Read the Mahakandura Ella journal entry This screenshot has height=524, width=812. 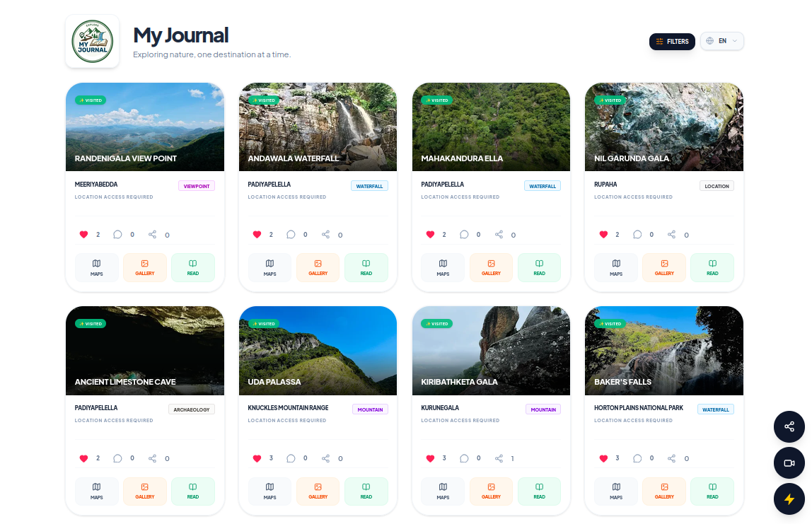pyautogui.click(x=539, y=268)
